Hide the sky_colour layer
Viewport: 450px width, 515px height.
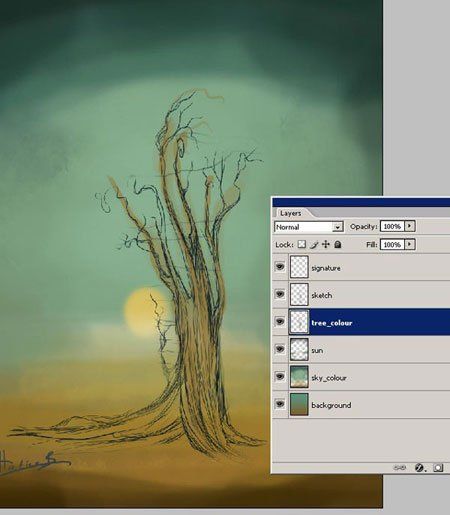click(x=280, y=377)
